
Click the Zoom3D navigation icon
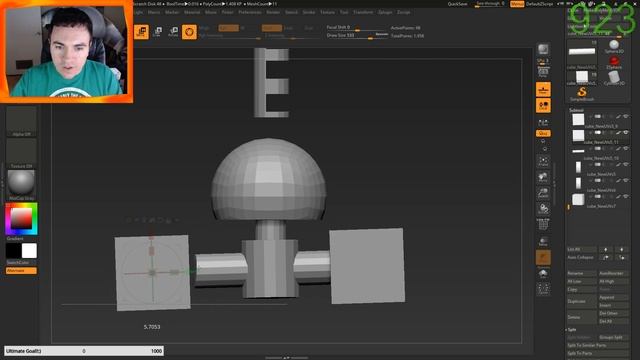pyautogui.click(x=543, y=193)
